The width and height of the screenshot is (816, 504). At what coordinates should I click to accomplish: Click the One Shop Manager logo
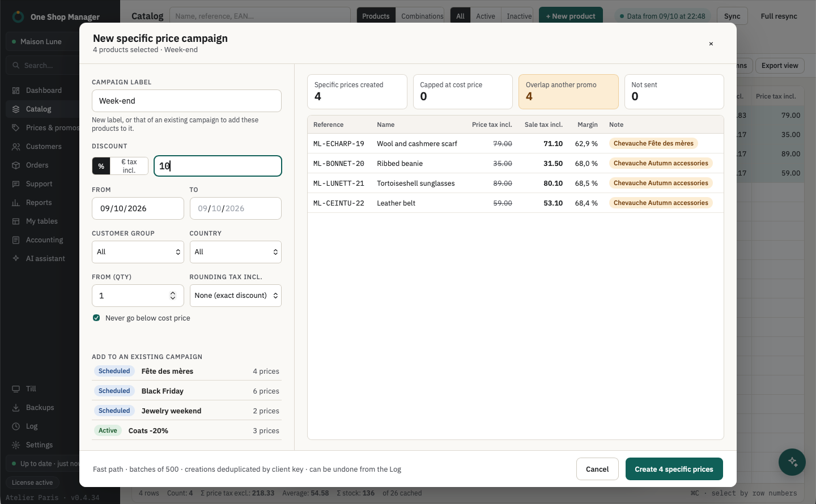click(18, 17)
